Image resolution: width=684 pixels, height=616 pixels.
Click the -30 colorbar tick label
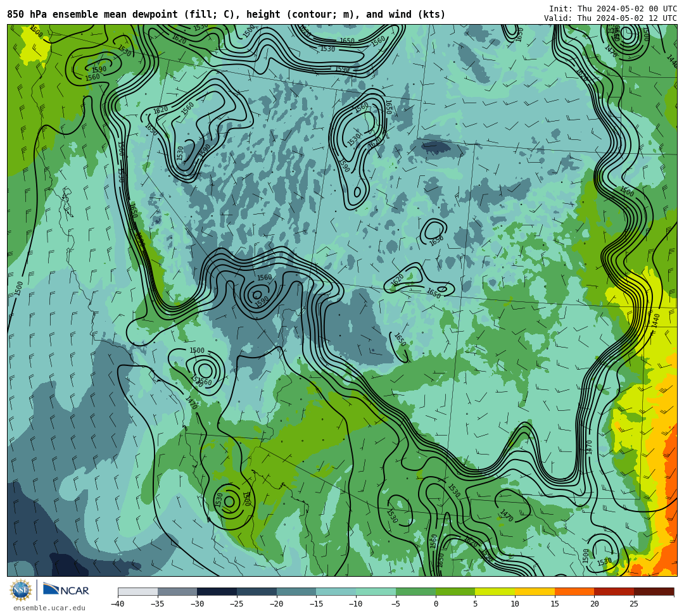[197, 604]
